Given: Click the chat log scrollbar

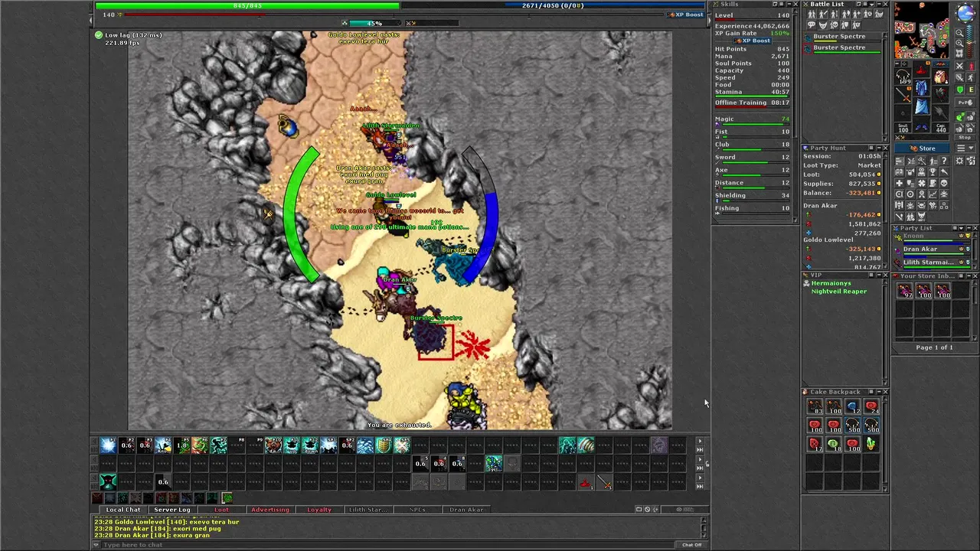Looking at the screenshot, I should click(704, 527).
